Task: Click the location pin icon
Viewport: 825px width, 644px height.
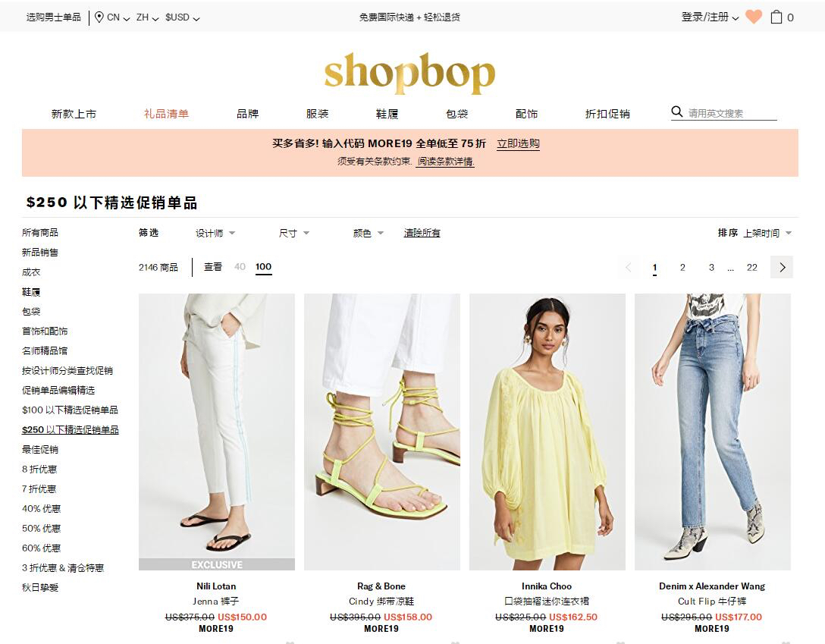Action: 99,17
